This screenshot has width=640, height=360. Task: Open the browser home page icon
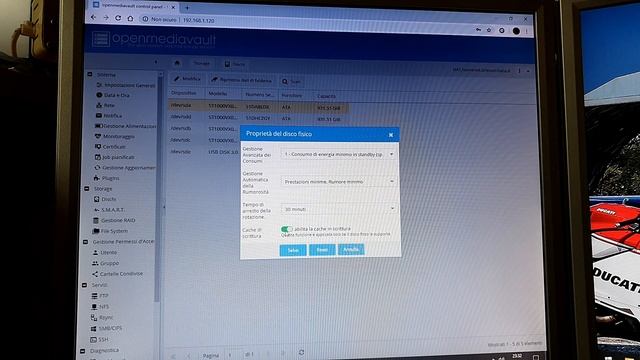click(x=130, y=18)
